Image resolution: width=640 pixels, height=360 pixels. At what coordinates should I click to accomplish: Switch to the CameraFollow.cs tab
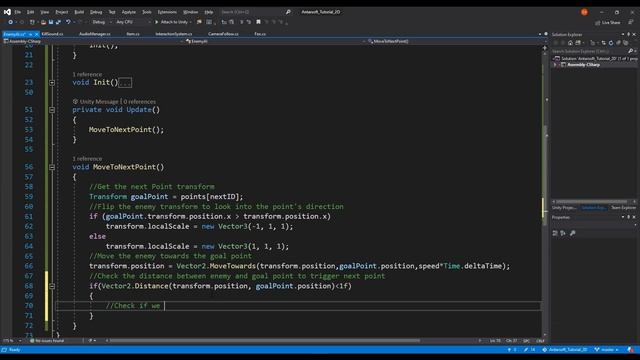click(x=223, y=34)
